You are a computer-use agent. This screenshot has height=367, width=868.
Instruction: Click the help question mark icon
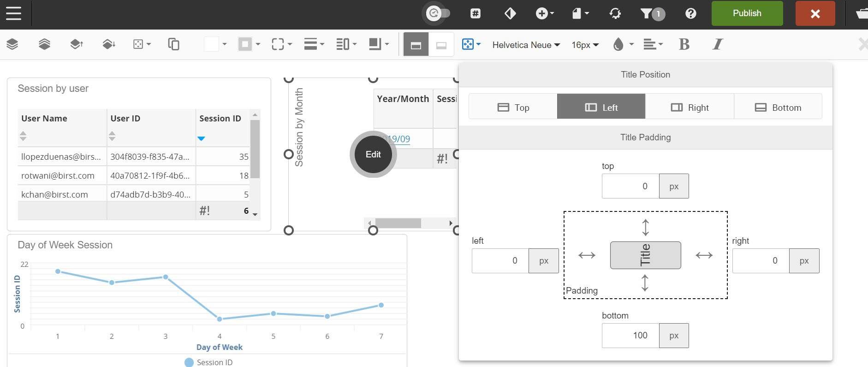pyautogui.click(x=690, y=13)
